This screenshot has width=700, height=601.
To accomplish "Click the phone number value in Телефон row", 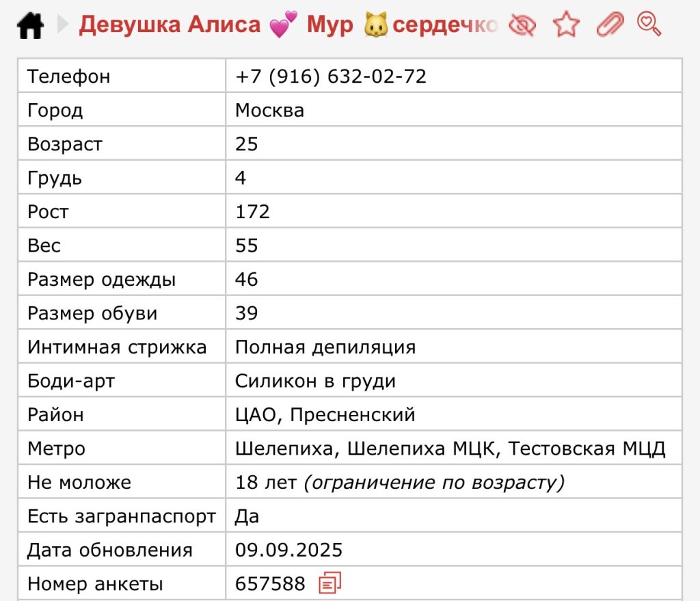I will point(331,76).
